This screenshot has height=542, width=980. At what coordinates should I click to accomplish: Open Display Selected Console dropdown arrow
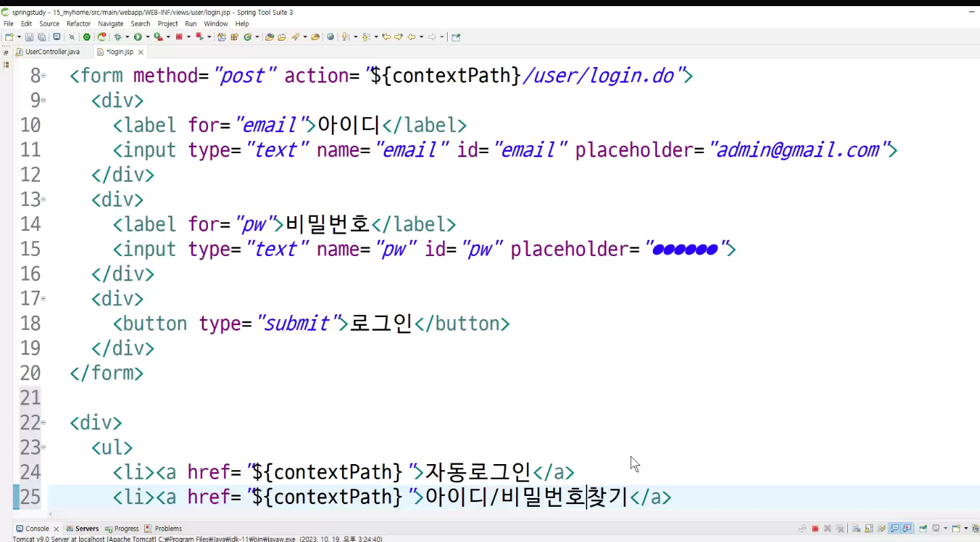coord(945,528)
